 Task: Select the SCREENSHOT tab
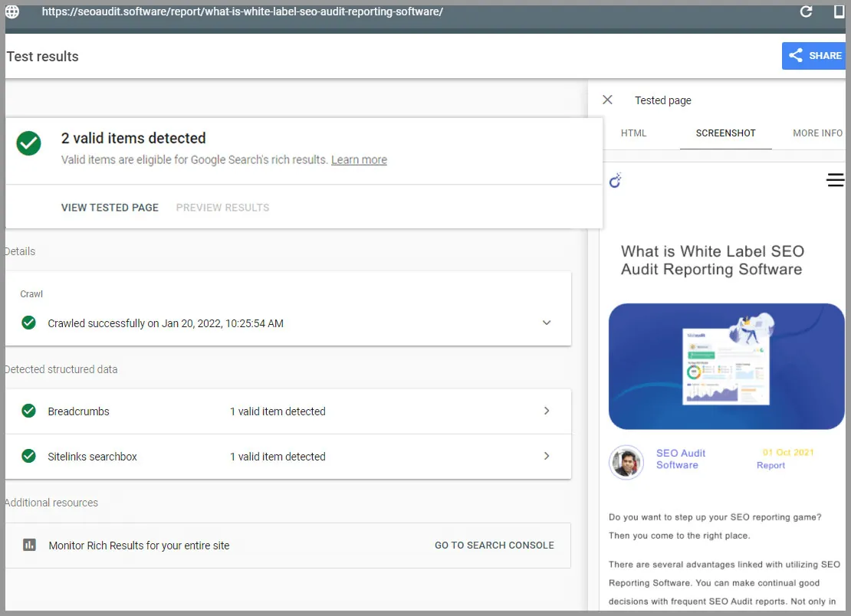click(x=725, y=133)
